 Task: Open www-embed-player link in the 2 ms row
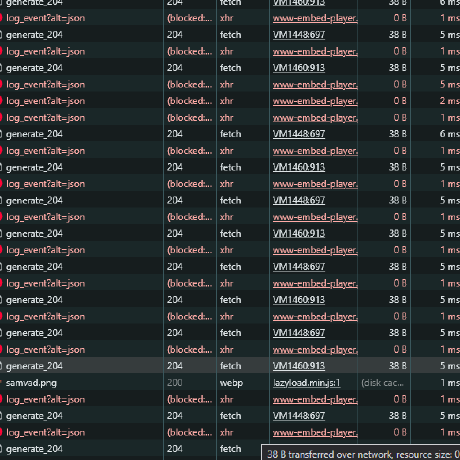(x=315, y=101)
